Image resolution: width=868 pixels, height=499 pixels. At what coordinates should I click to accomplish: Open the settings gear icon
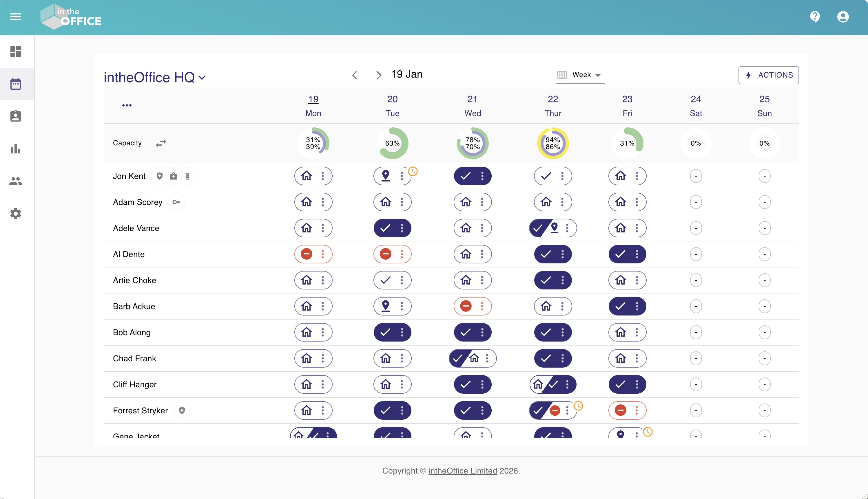[15, 214]
